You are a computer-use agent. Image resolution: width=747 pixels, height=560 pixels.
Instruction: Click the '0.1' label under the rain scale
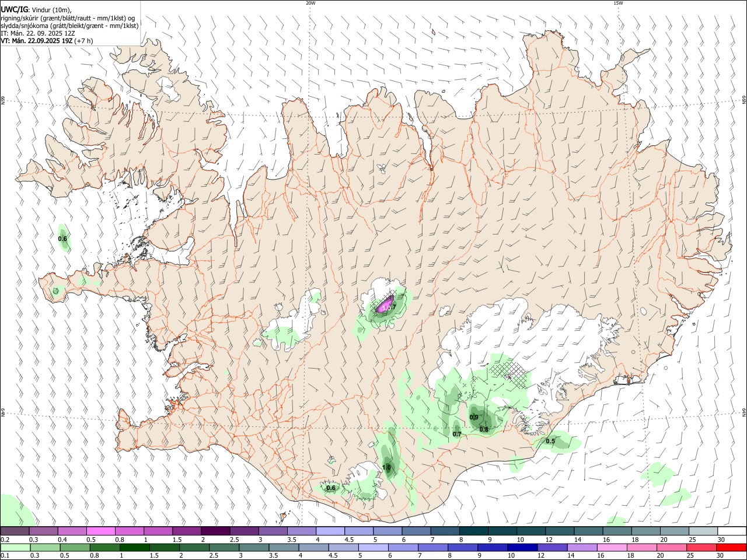coord(5,556)
